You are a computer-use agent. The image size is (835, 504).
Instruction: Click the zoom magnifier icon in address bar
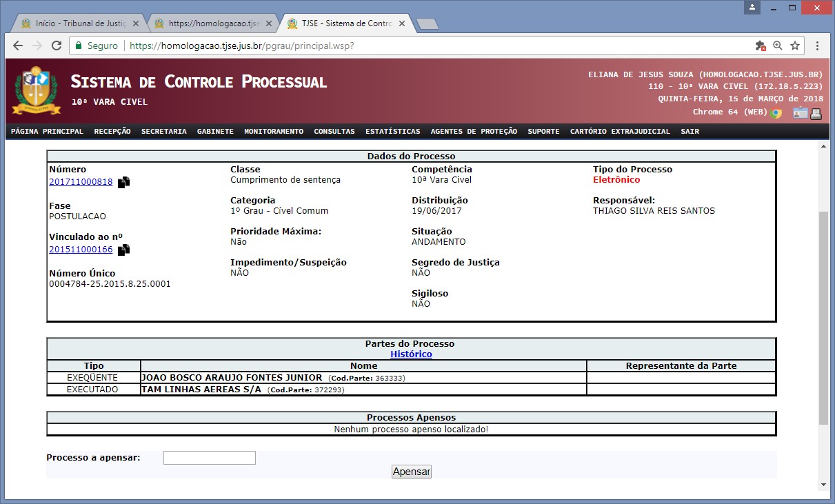pos(778,46)
